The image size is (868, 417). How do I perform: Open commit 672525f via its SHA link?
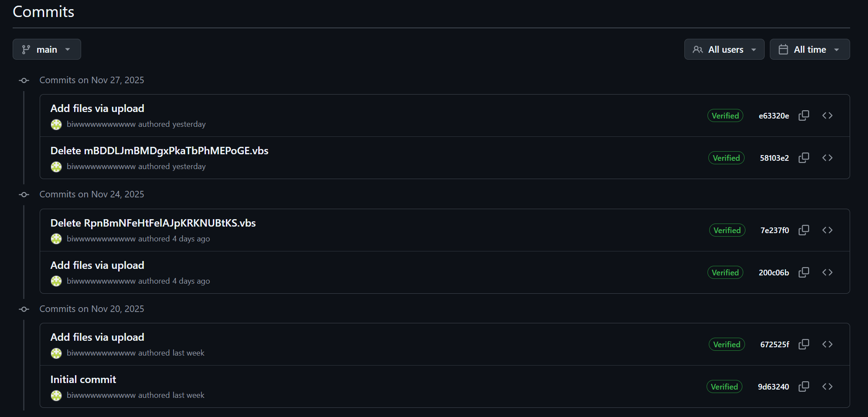(775, 344)
